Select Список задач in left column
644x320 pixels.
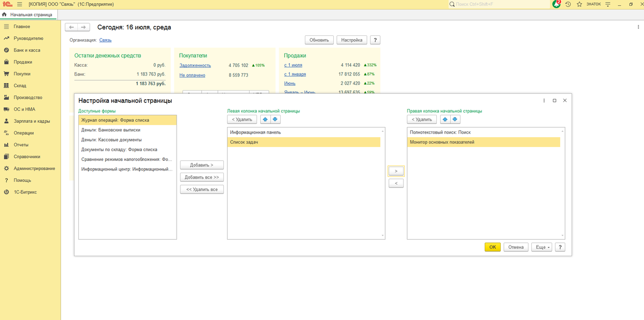coord(304,142)
